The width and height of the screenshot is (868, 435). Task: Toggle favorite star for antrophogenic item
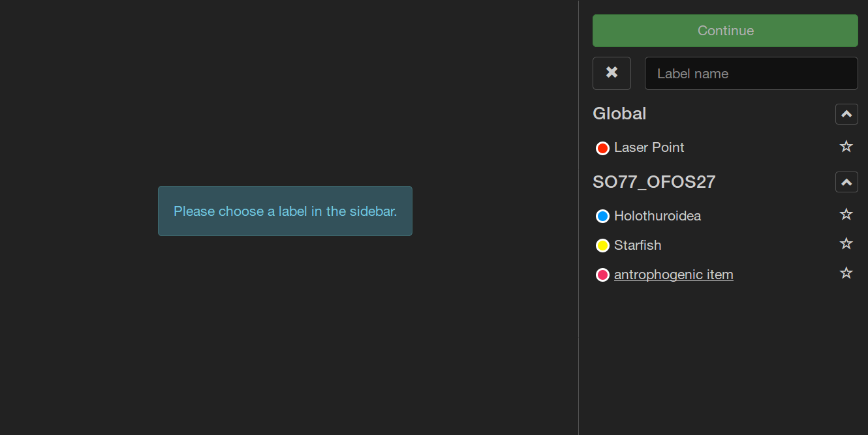846,273
